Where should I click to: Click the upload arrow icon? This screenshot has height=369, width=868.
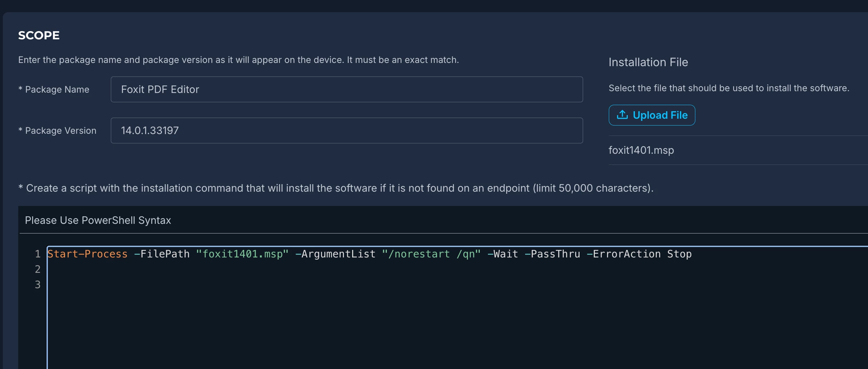pos(622,115)
